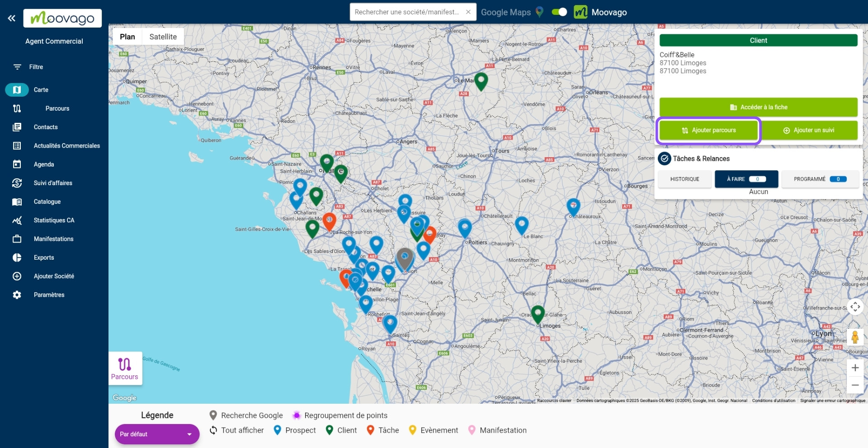
Task: Collapse the sidebar with the double chevron
Action: click(11, 18)
